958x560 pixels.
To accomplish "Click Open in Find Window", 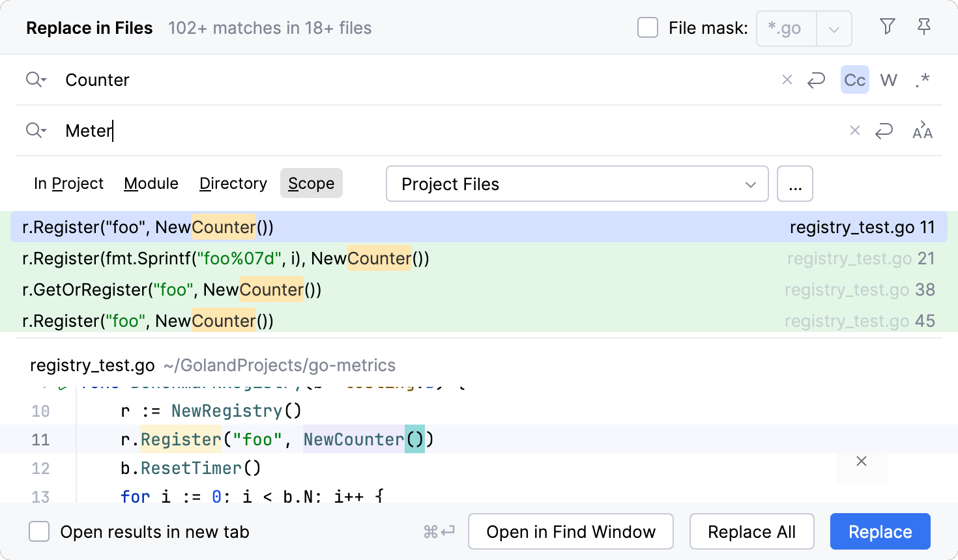I will [570, 532].
